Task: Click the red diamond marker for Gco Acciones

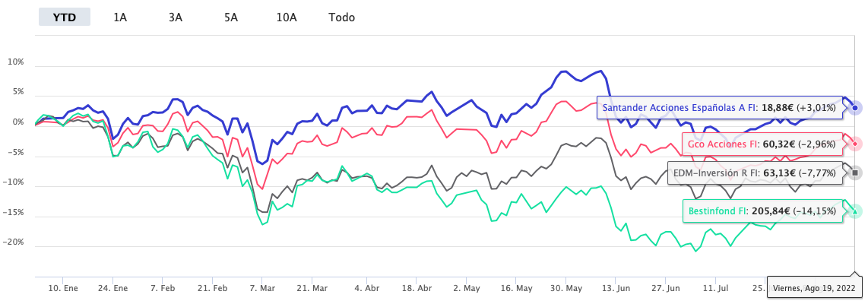Action: [x=855, y=143]
